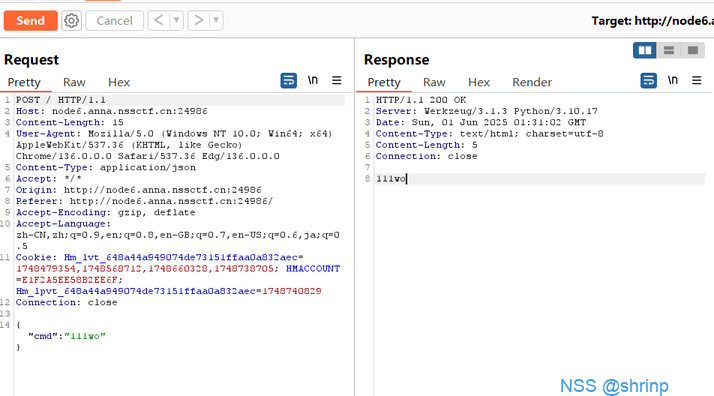The image size is (714, 396).
Task: Click the response Content-Type text/html header
Action: pos(490,134)
